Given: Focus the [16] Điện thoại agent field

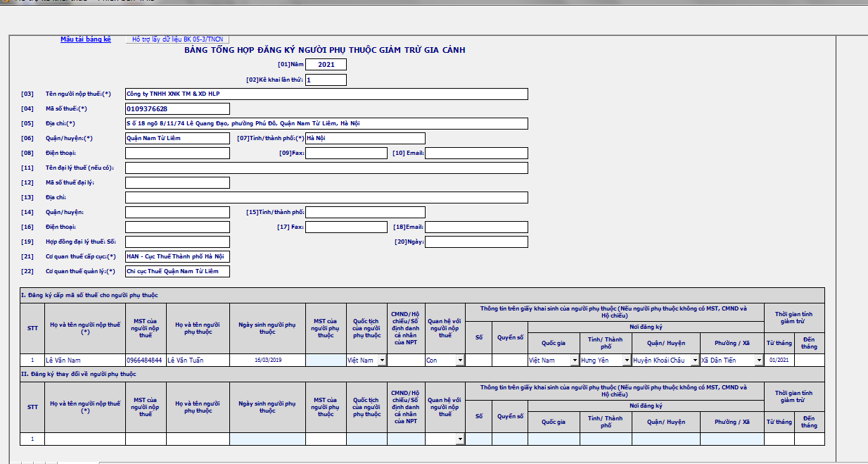Looking at the screenshot, I should [177, 227].
